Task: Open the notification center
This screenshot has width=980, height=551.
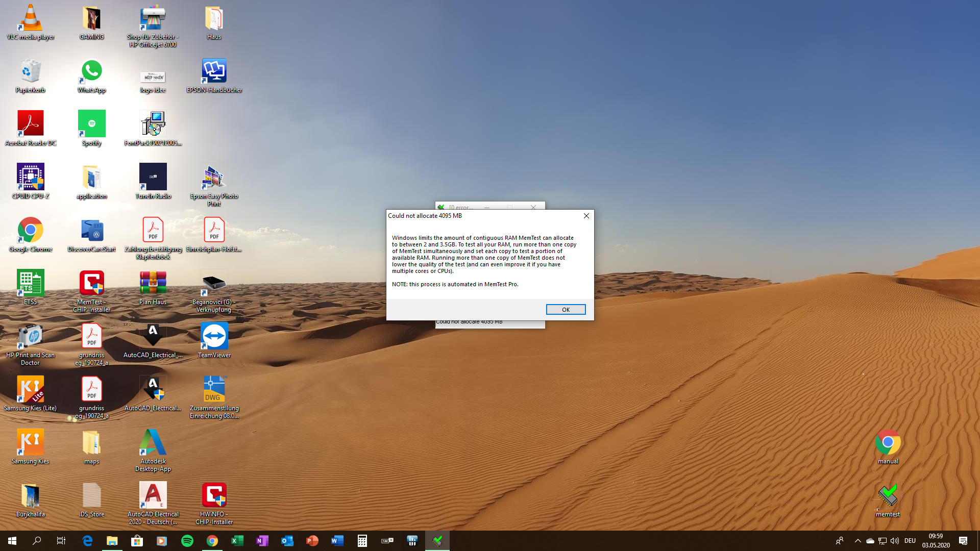Action: click(963, 541)
